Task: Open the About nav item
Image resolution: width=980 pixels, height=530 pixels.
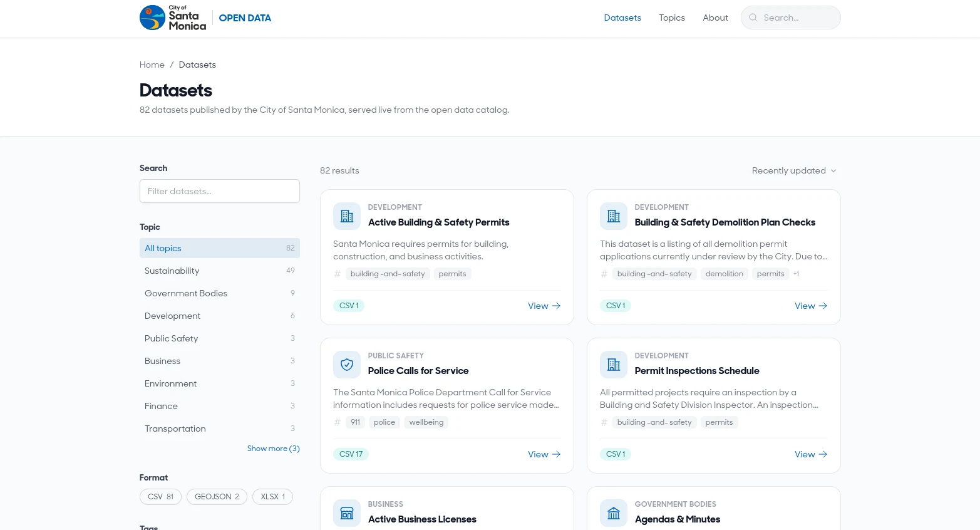Action: (715, 18)
